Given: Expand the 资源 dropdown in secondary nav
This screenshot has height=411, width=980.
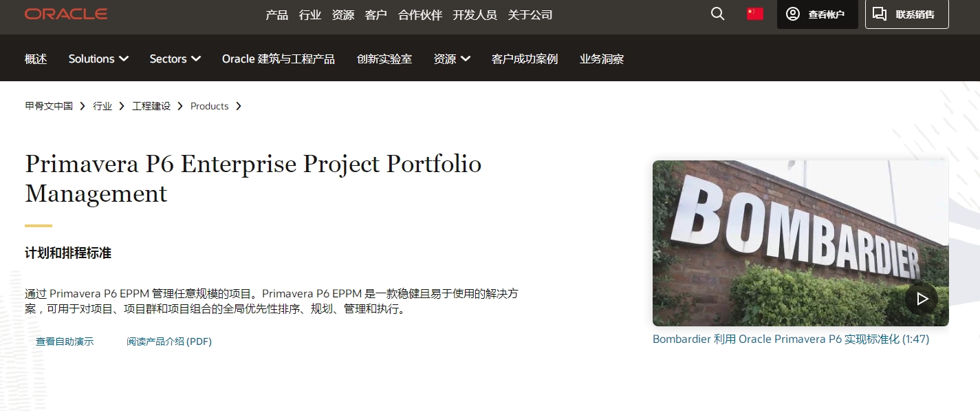Looking at the screenshot, I should tap(452, 59).
